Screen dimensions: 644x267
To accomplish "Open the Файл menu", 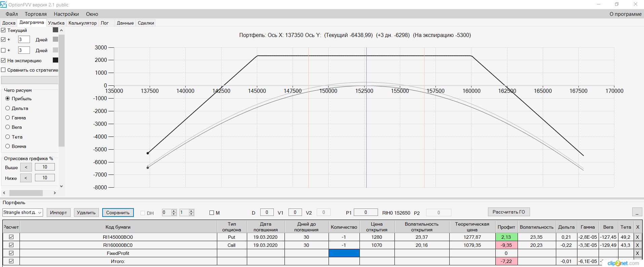I will [x=12, y=14].
